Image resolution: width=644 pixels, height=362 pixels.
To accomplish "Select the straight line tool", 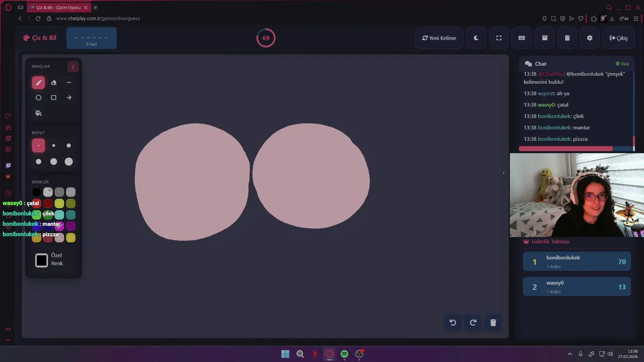I will tap(69, 82).
